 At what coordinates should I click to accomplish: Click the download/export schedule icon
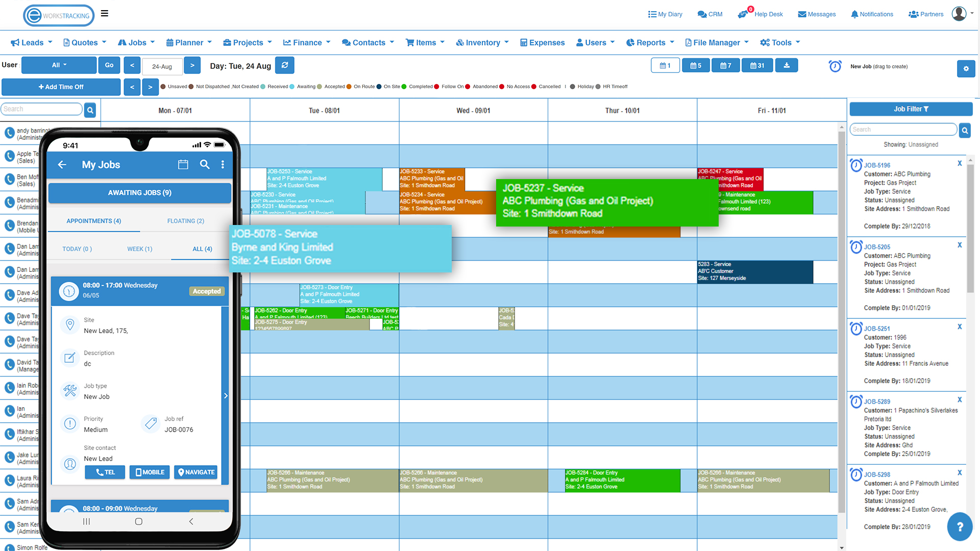point(787,65)
